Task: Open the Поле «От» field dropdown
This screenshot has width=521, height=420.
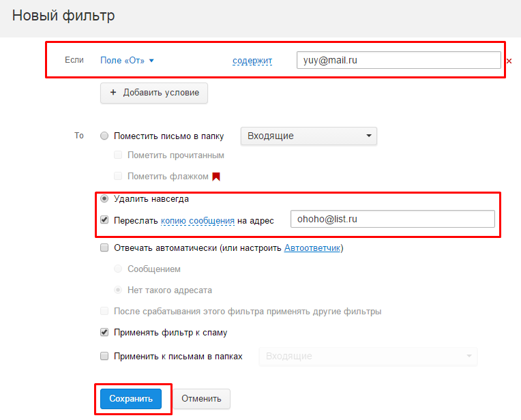Action: click(x=127, y=61)
